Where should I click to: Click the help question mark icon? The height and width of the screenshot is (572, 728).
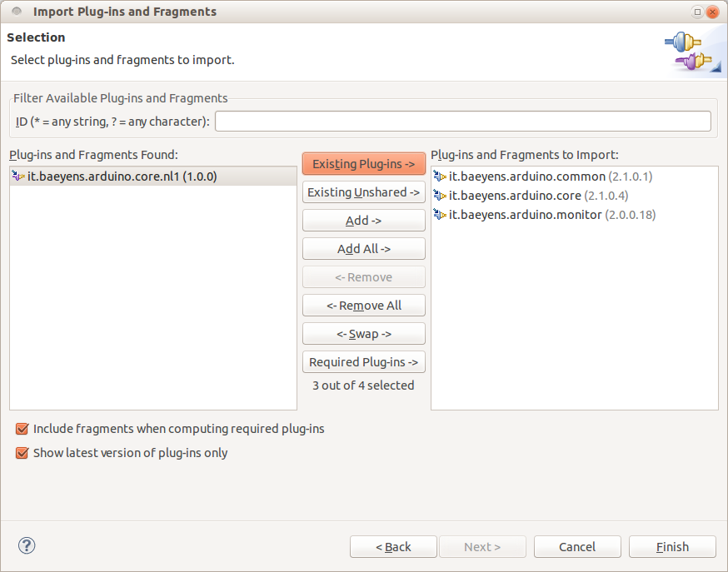click(x=27, y=545)
